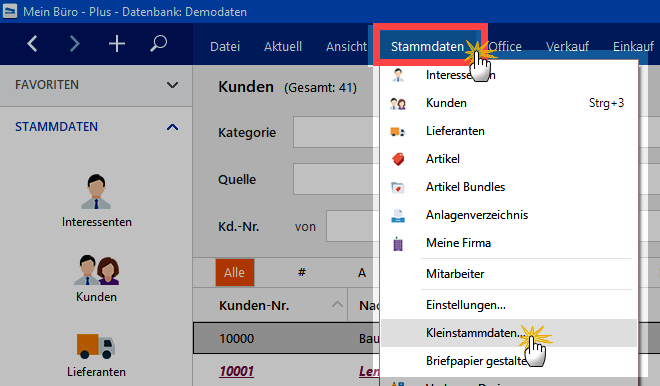Collapse the STAMMDATEN sidebar section

tap(172, 127)
